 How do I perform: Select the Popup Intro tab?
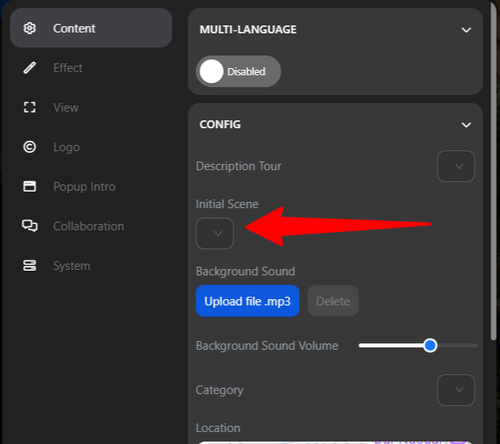(91, 186)
